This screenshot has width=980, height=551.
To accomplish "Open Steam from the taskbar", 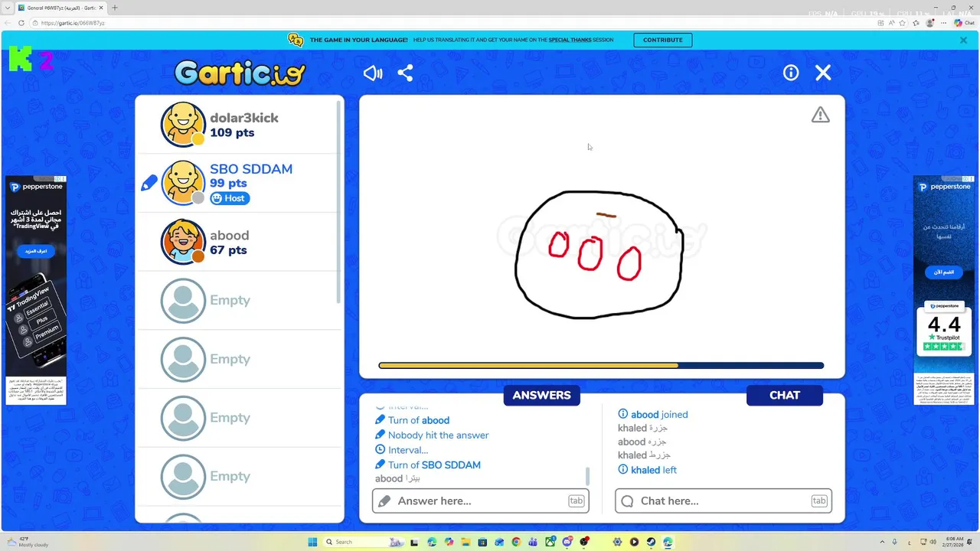I will point(651,542).
